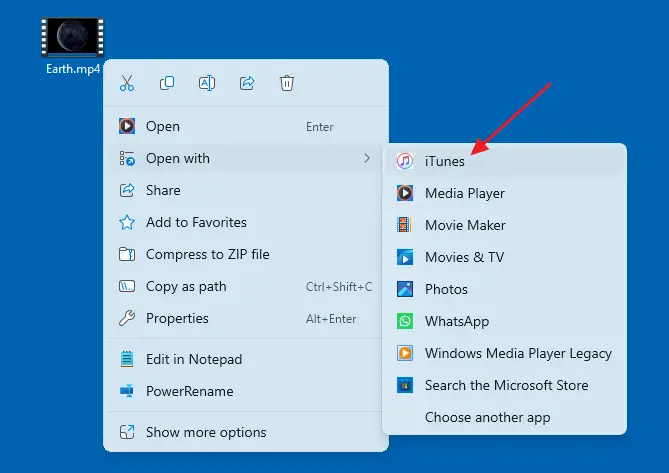
Task: Open the file with iTunes
Action: click(504, 161)
